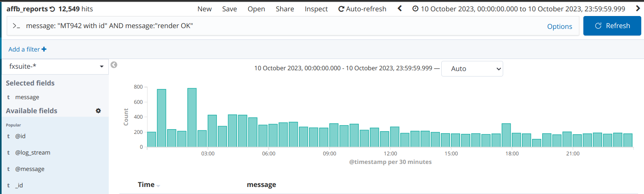Open the Auto interval dropdown
Image resolution: width=644 pixels, height=194 pixels.
(472, 69)
